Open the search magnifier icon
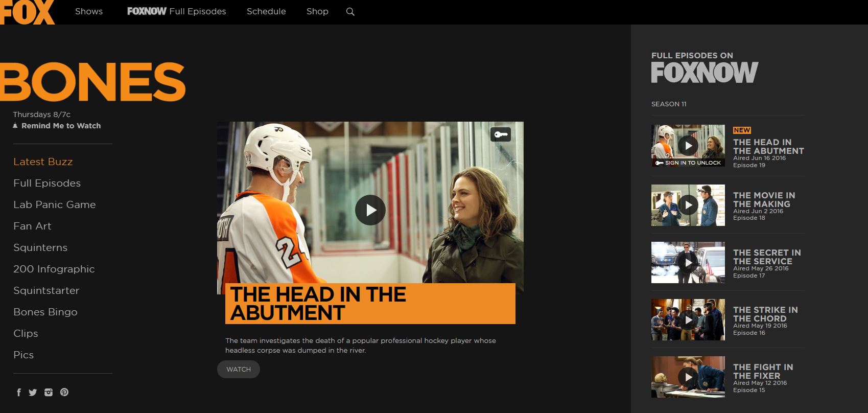Screen dimensions: 868x413 350,11
